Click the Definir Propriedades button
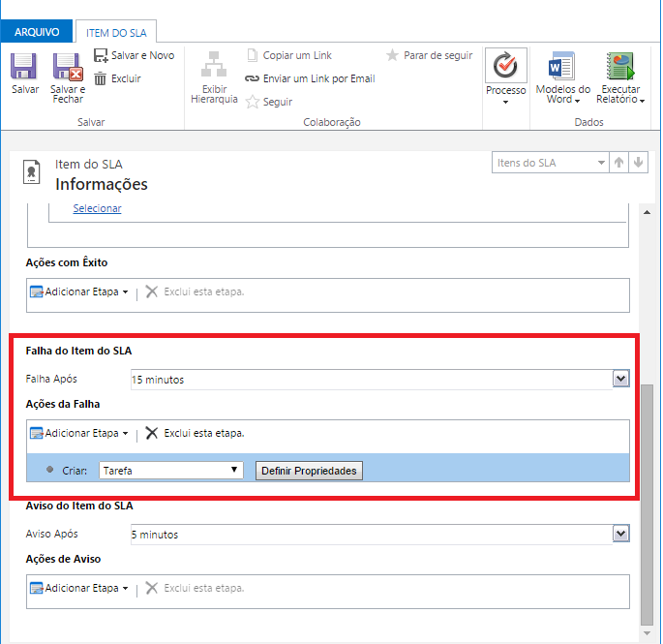Viewport: 663px width, 644px height. [x=309, y=471]
